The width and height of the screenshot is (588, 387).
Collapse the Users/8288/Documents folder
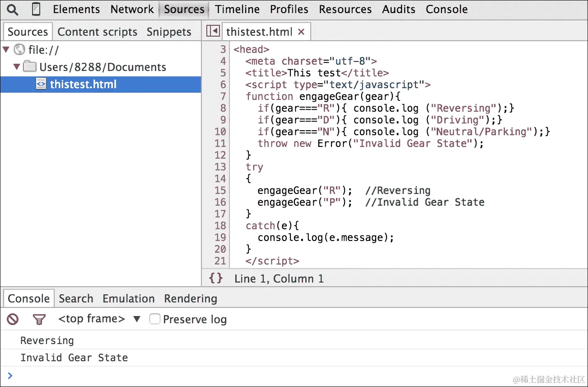coord(17,66)
